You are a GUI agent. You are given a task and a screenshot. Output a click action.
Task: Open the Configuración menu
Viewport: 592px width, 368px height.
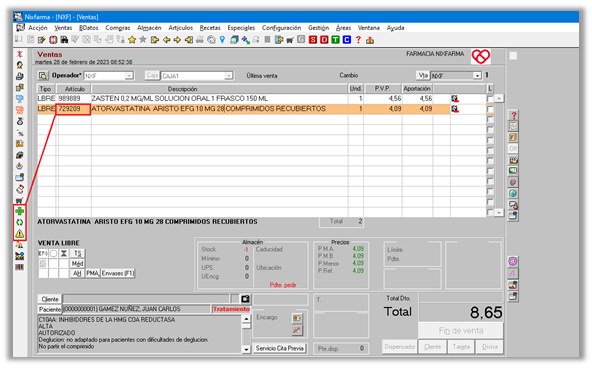coord(281,28)
